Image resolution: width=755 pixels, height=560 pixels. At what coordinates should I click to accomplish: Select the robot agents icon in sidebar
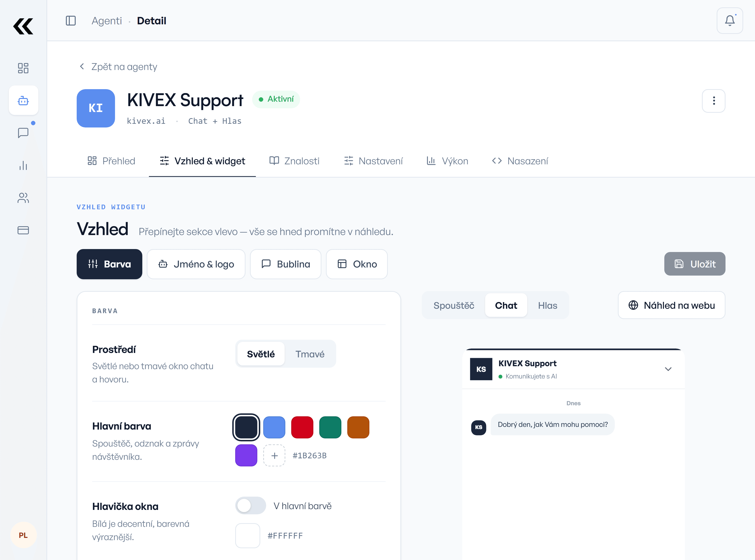pyautogui.click(x=23, y=100)
